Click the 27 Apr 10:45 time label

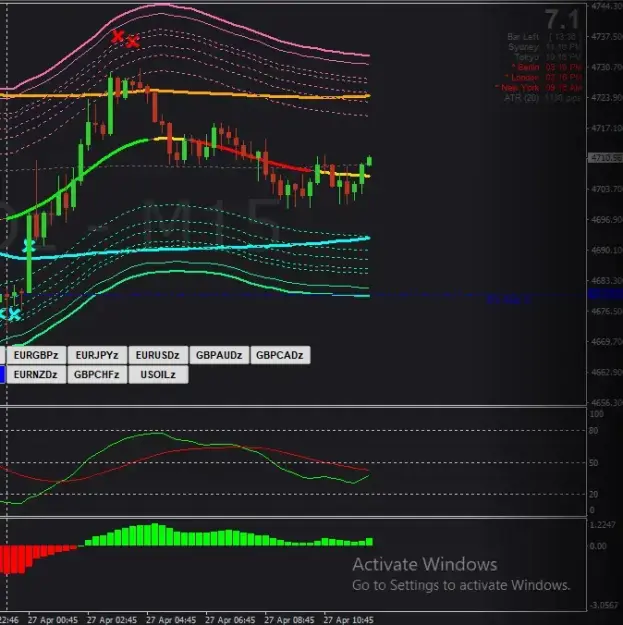pyautogui.click(x=348, y=620)
